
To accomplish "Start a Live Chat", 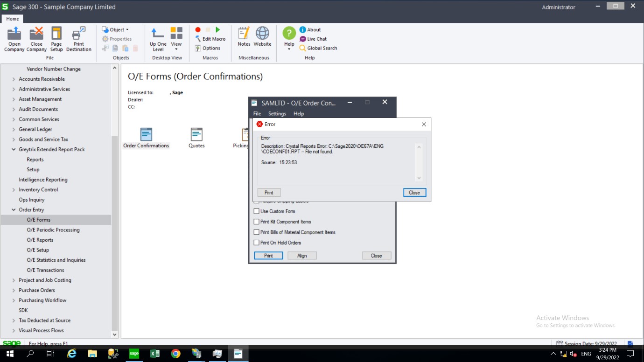I will 313,39.
